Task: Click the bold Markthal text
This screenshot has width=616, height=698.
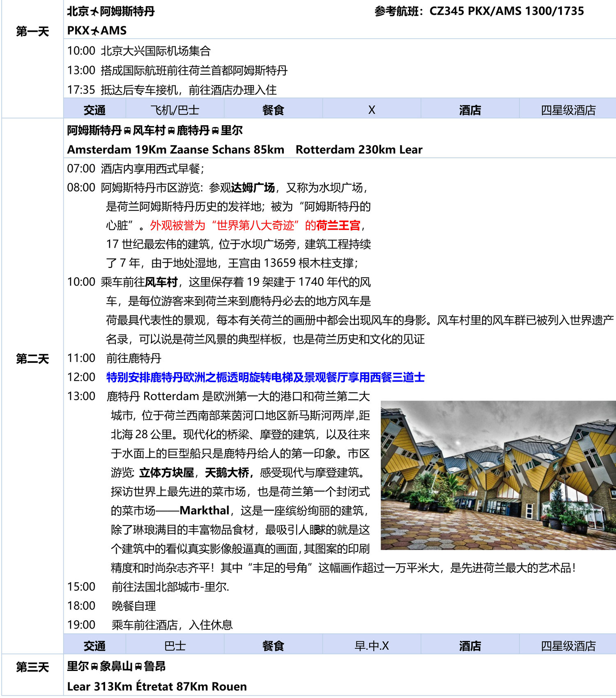Action: click(x=204, y=510)
